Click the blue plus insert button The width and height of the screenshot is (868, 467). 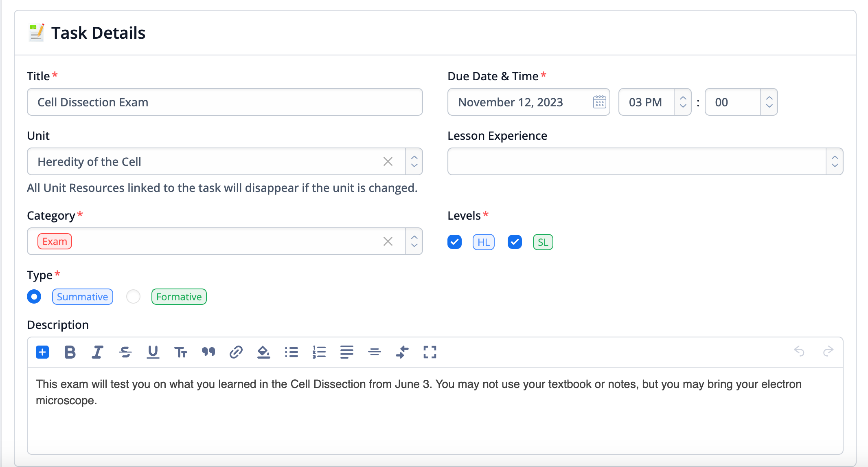point(42,352)
